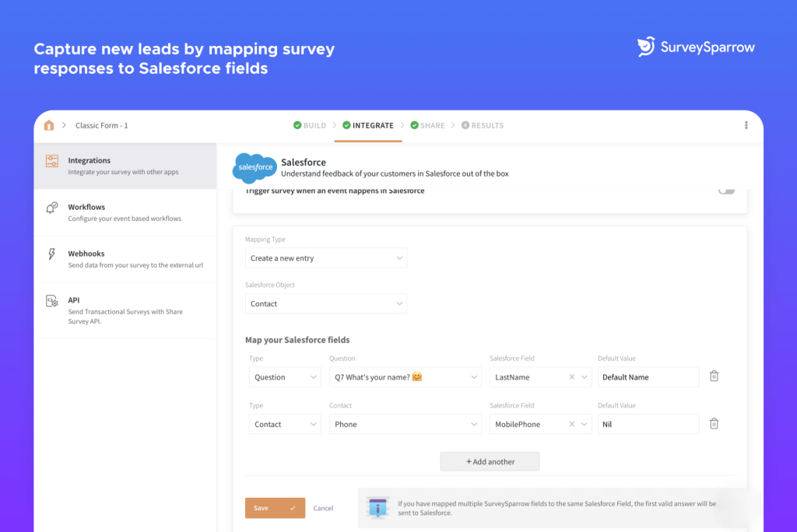Click the Cancel link

coord(323,508)
